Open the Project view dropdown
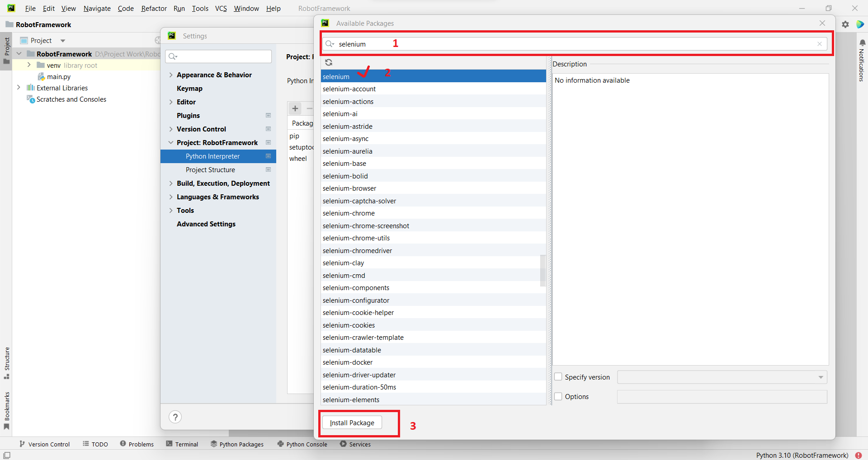Viewport: 868px width, 460px height. click(x=62, y=40)
